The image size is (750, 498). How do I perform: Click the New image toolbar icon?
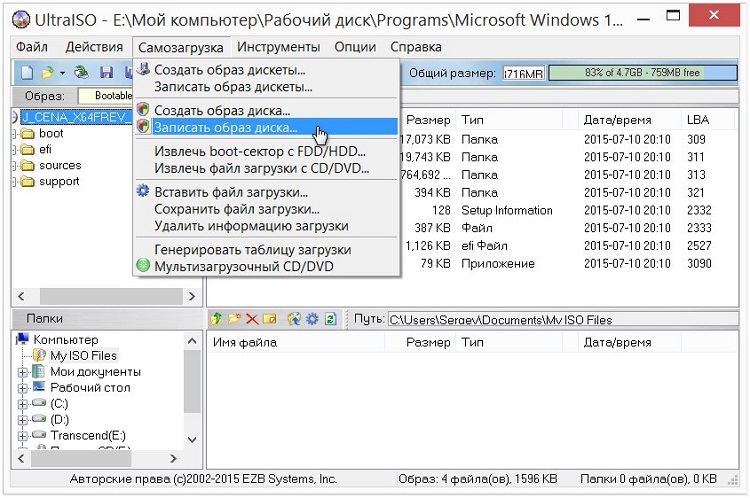tap(27, 73)
